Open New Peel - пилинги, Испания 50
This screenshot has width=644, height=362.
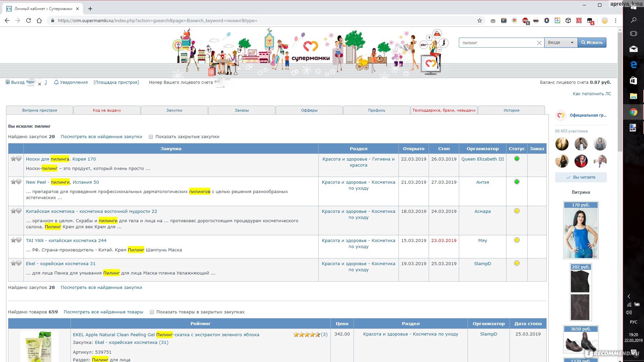pyautogui.click(x=62, y=182)
